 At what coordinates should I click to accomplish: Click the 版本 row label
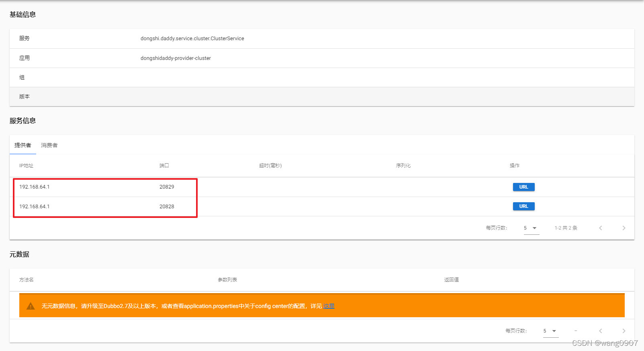[x=25, y=96]
